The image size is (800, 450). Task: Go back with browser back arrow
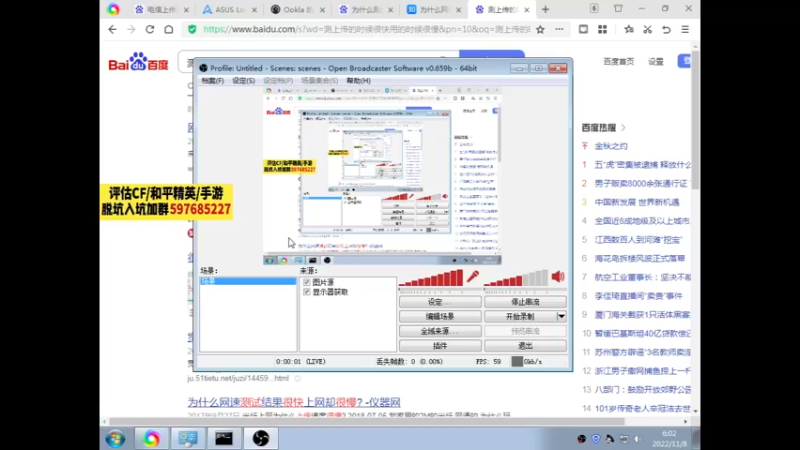[112, 30]
